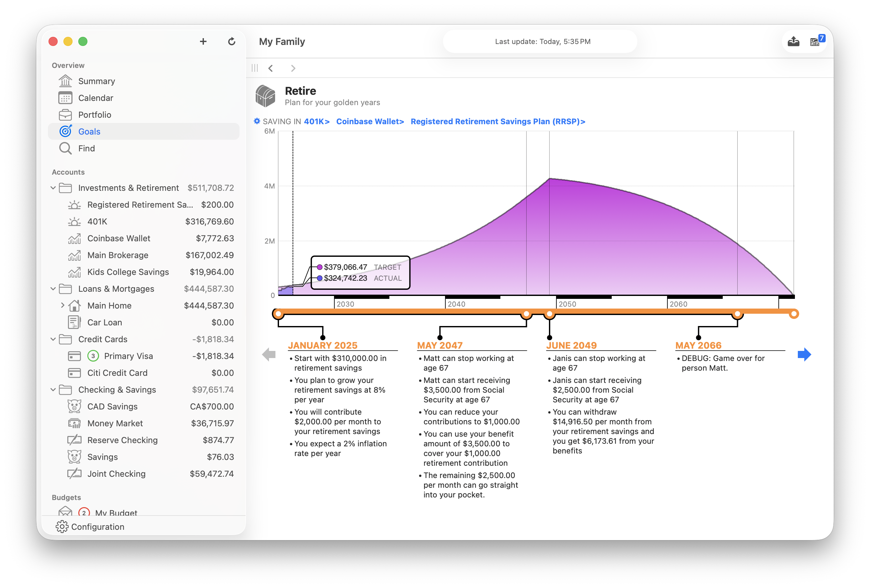
Task: Follow the Coinbase Wallet link
Action: (370, 121)
